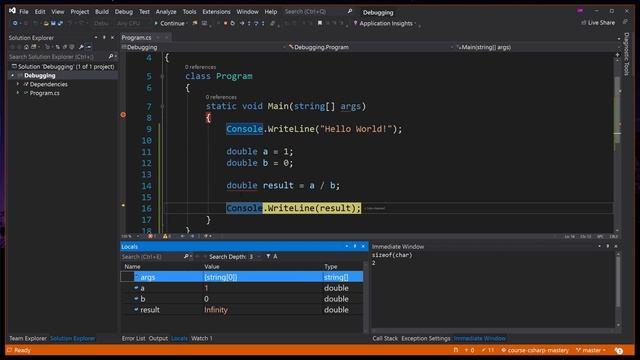Switch to the Team Explorer tab
The image size is (640, 360).
click(28, 338)
